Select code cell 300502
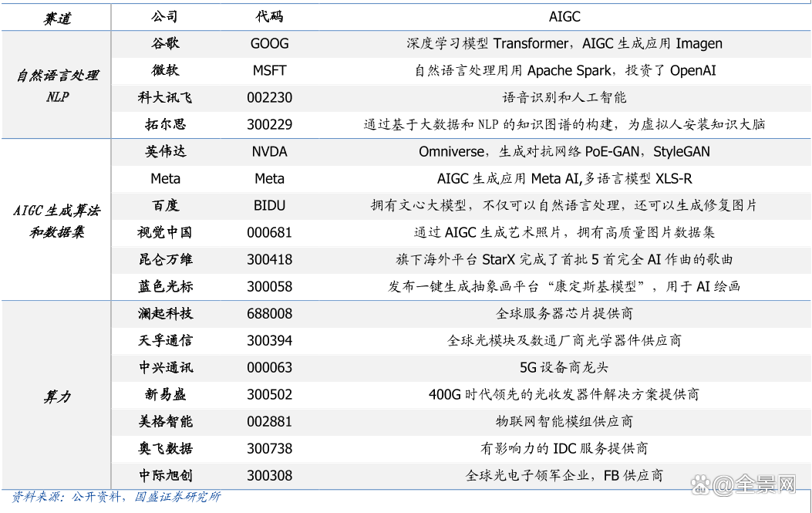 coord(269,394)
